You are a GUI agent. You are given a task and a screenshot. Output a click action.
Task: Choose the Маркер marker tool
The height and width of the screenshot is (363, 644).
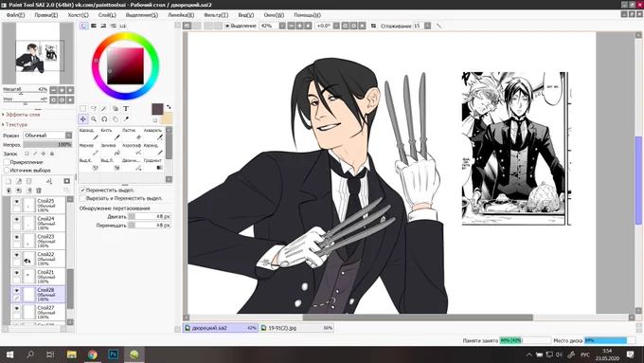click(x=89, y=150)
